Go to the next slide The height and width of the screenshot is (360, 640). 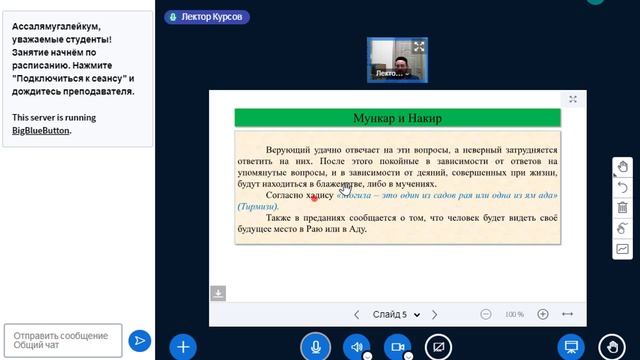[435, 314]
